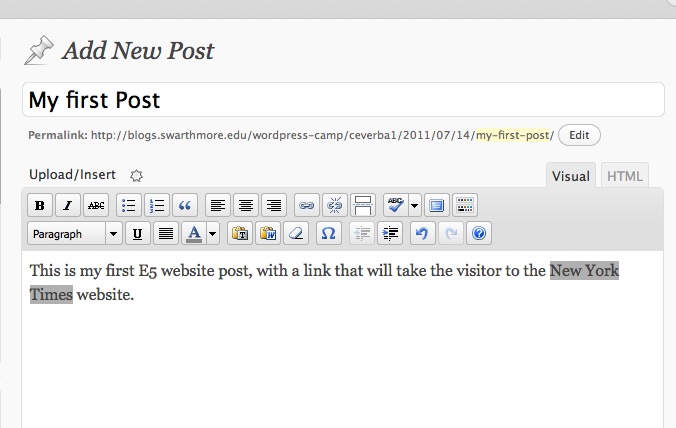This screenshot has width=676, height=428.
Task: Toggle the spellchecker
Action: pos(395,205)
